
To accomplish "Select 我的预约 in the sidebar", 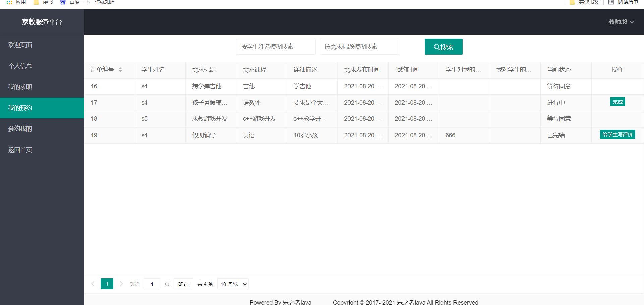I will point(42,108).
